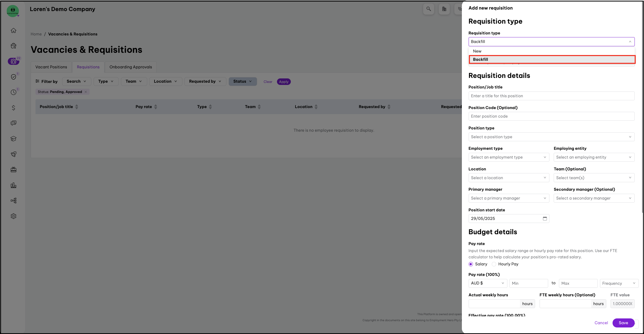Viewport: 644px width, 334px height.
Task: Click the Save button
Action: [x=623, y=323]
